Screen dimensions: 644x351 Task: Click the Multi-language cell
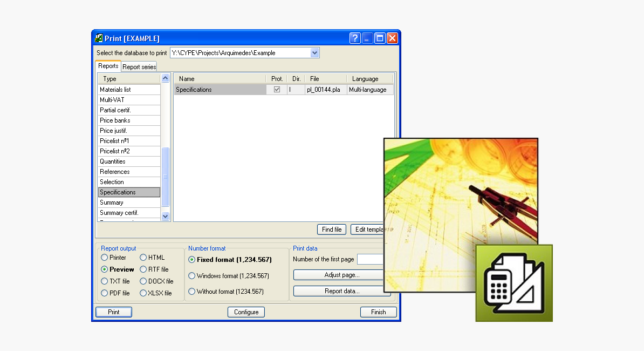[370, 90]
